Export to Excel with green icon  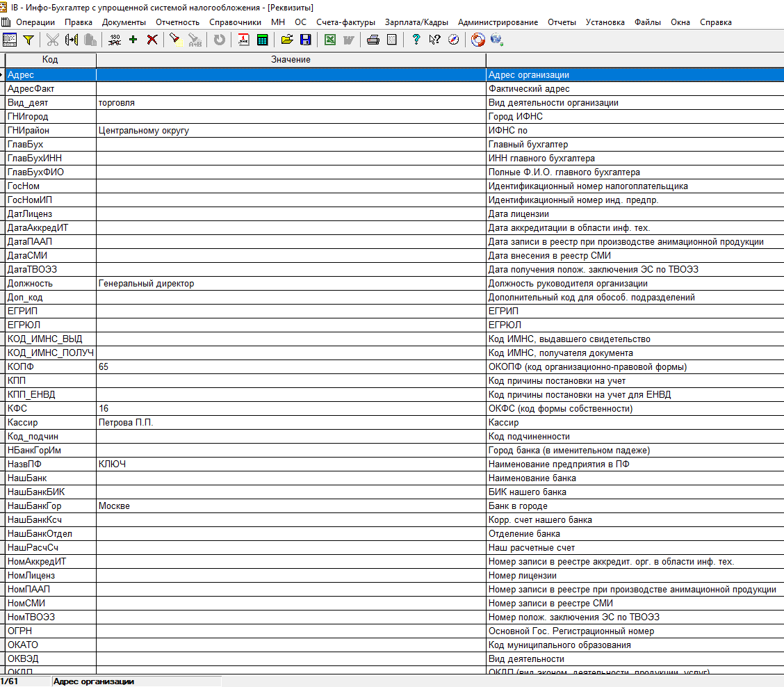pyautogui.click(x=330, y=40)
